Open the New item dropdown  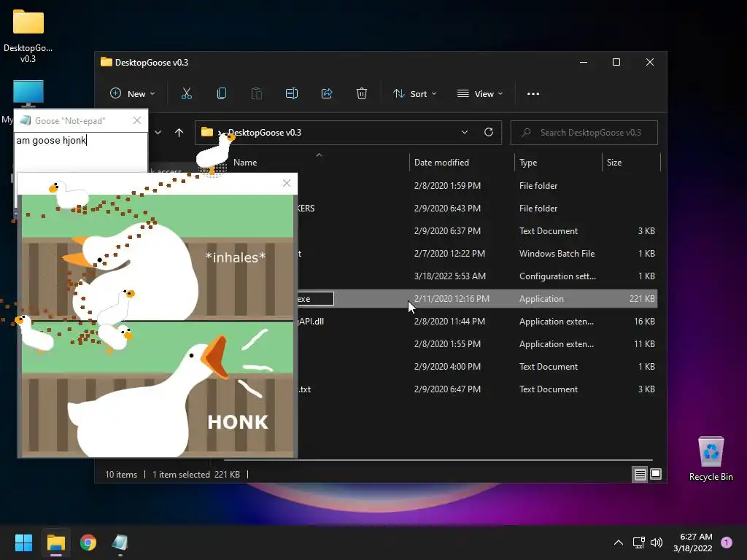click(133, 94)
